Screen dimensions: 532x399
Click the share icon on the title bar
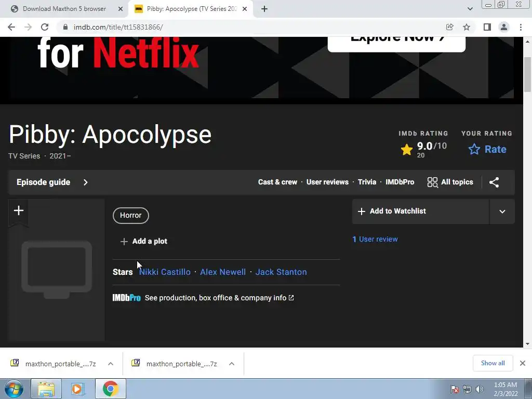pyautogui.click(x=494, y=182)
